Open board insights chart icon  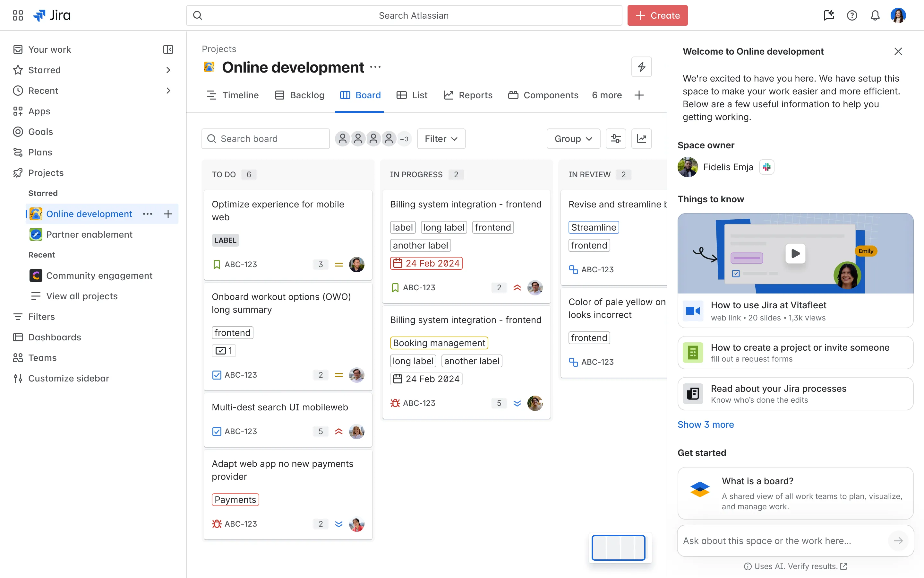point(641,139)
